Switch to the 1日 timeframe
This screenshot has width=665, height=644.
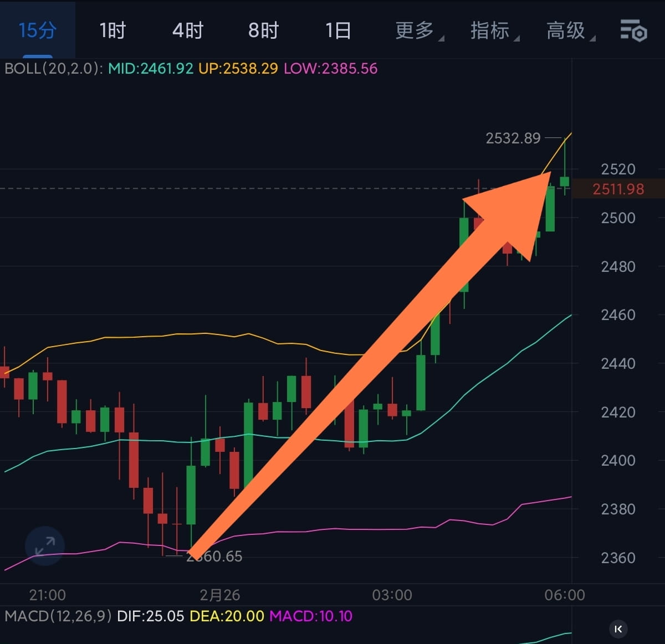click(x=338, y=30)
